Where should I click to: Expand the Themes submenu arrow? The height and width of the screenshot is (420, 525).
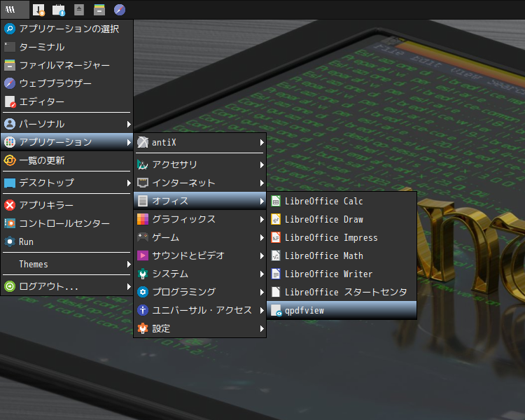click(x=129, y=265)
